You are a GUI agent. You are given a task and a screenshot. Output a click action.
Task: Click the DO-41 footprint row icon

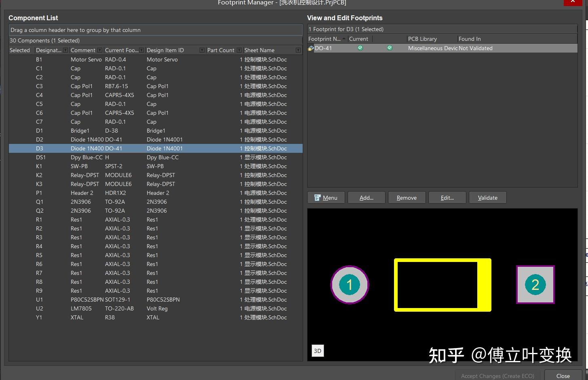click(311, 48)
